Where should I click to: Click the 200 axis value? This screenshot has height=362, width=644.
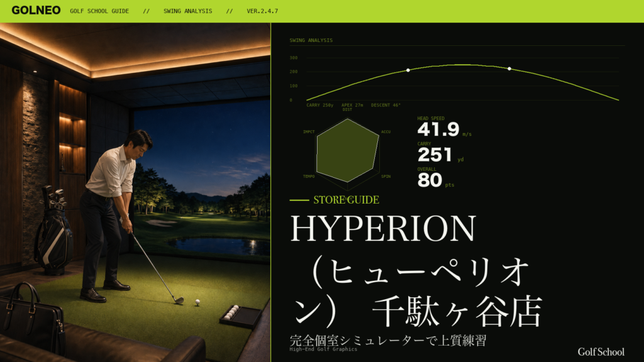tap(293, 72)
